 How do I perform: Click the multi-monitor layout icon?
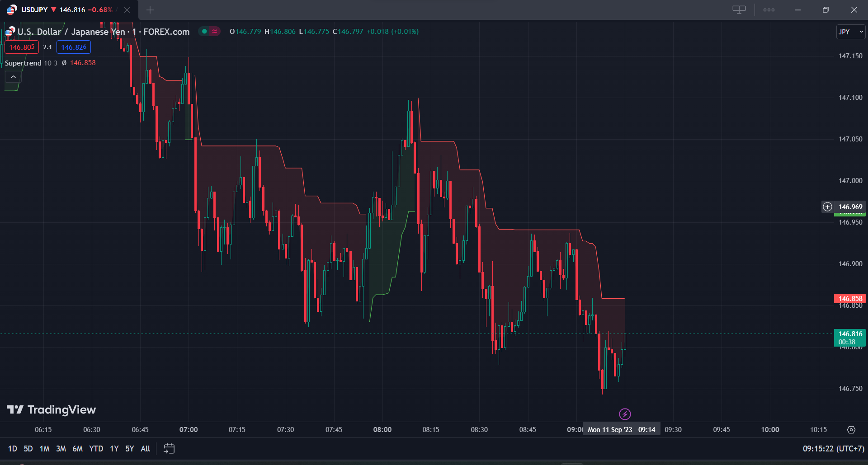pyautogui.click(x=739, y=10)
